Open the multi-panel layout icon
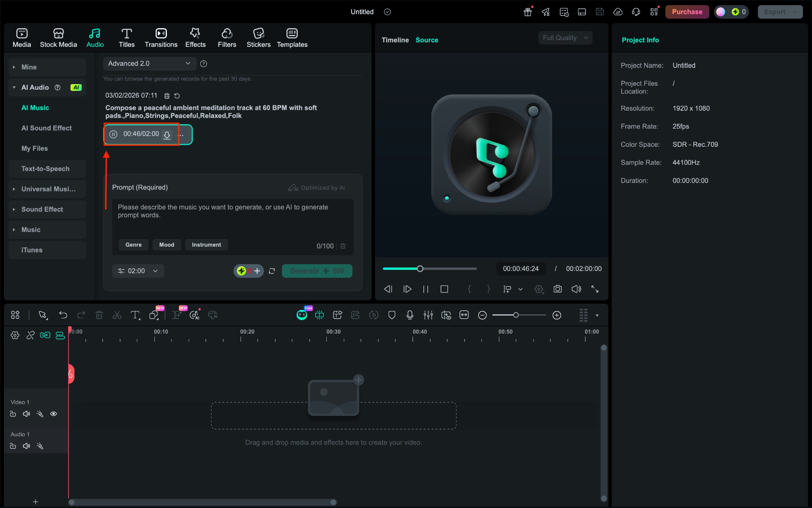 (x=15, y=315)
